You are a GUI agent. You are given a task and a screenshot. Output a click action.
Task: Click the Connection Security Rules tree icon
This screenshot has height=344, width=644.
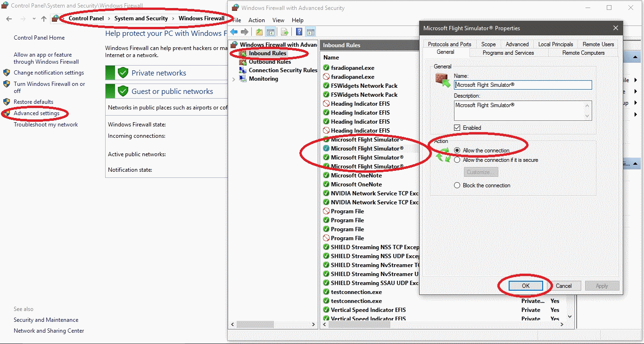point(242,70)
